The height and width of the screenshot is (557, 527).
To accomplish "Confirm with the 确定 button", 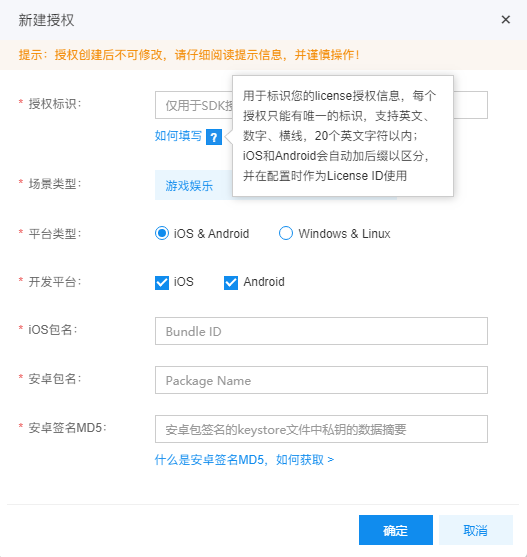I will tap(396, 530).
